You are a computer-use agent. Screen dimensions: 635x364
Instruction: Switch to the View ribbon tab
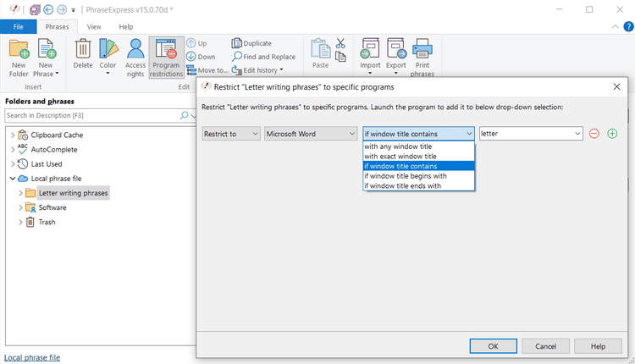coord(94,27)
